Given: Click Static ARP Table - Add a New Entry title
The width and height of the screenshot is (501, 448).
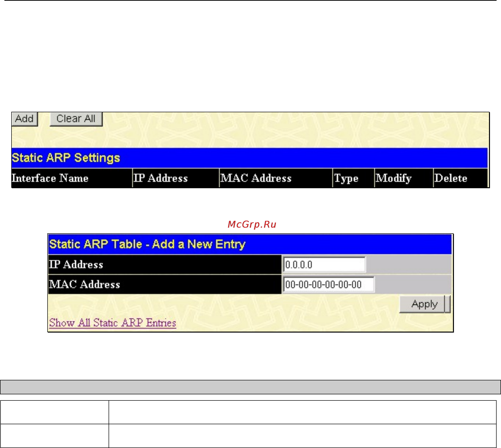Looking at the screenshot, I should click(x=147, y=244).
